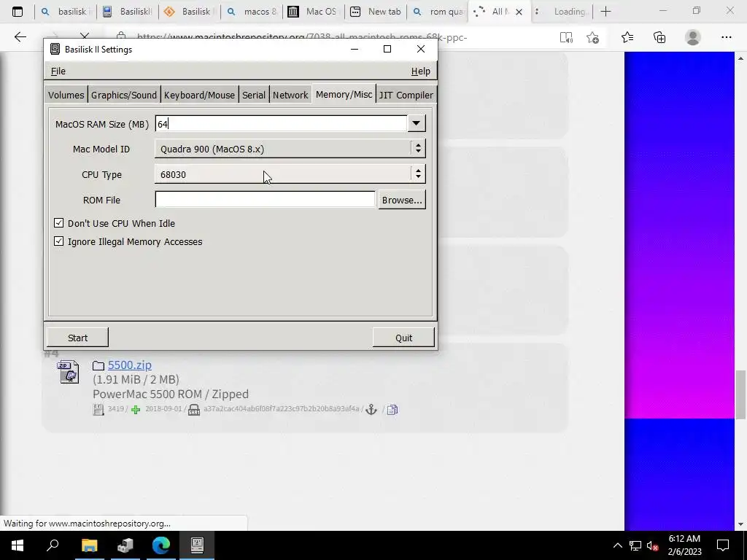Click the page scrollbar down arrow

pyautogui.click(x=741, y=524)
